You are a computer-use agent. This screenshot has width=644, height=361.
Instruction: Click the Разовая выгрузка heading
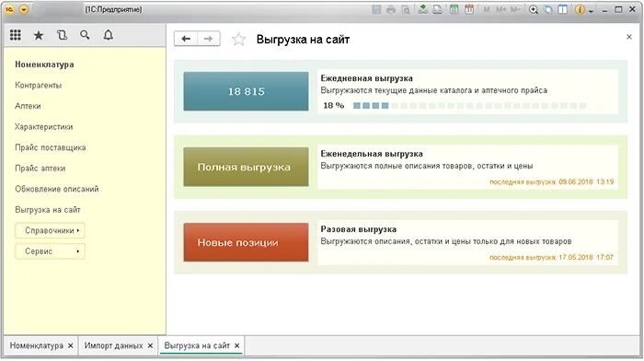click(359, 229)
